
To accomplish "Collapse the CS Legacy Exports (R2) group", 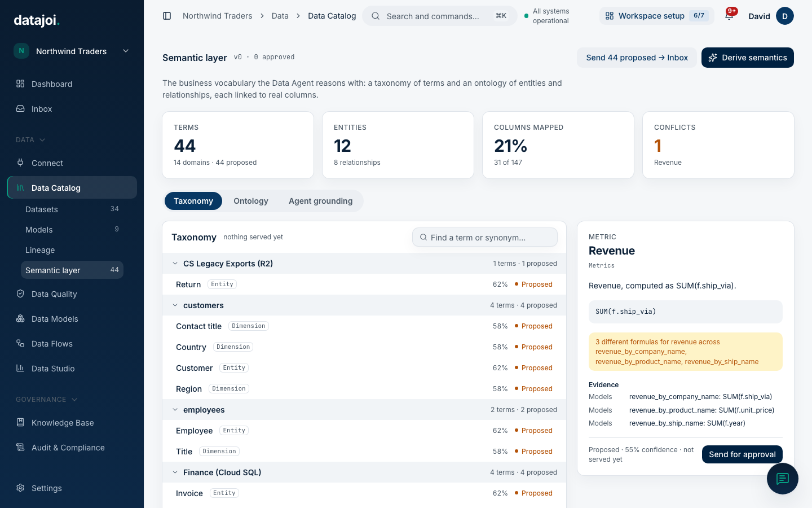I will point(175,264).
